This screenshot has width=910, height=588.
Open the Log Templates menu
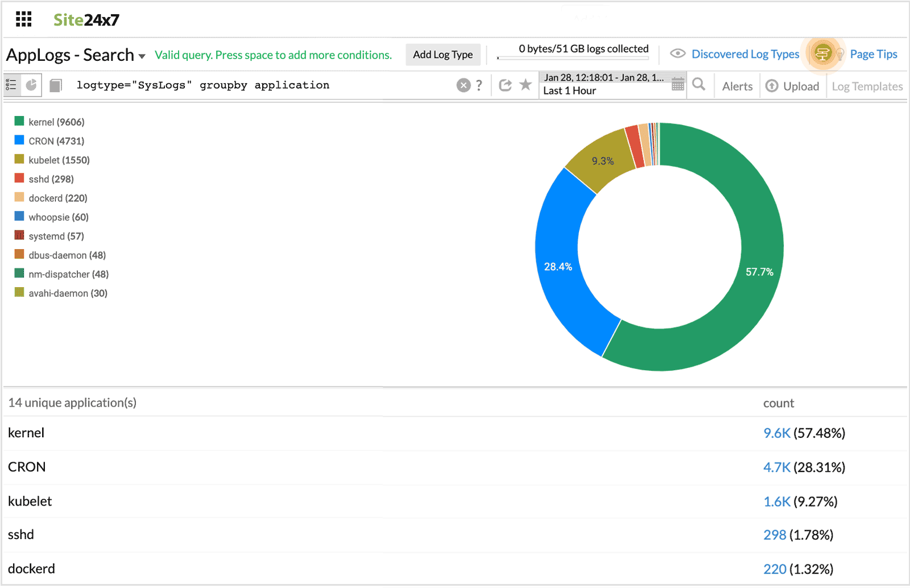point(867,86)
